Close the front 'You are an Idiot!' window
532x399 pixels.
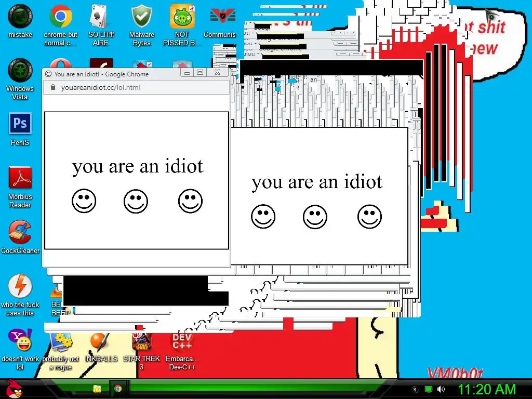click(218, 73)
